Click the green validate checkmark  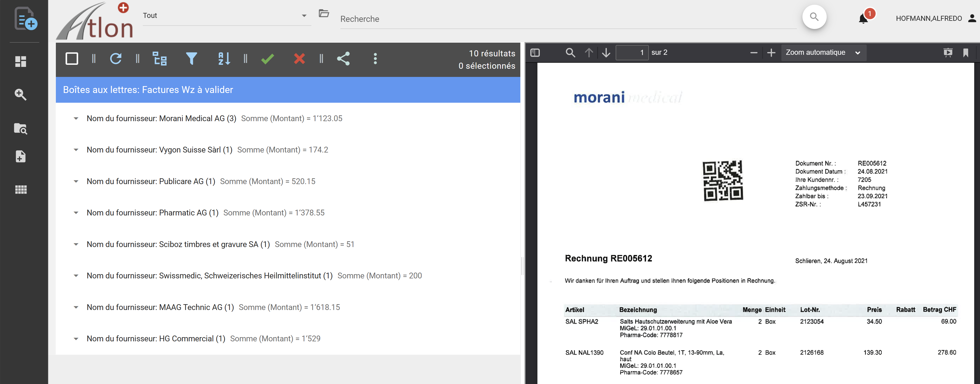(x=267, y=58)
